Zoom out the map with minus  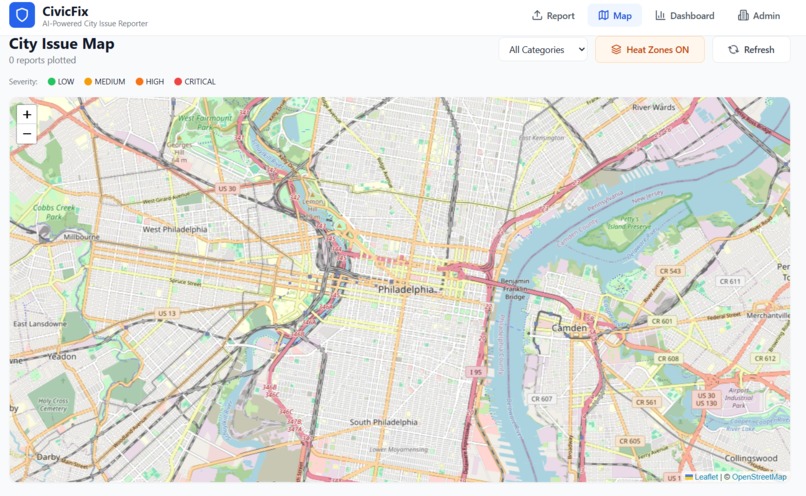[x=27, y=134]
